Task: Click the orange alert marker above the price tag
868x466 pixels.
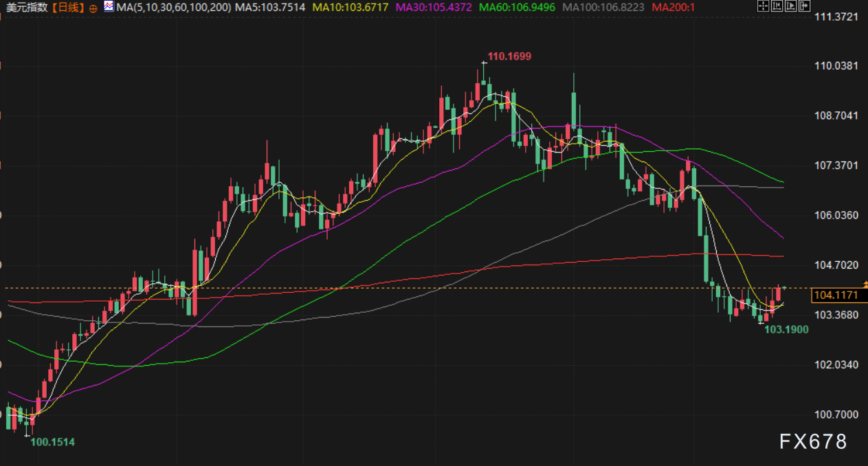Action: tap(865, 283)
